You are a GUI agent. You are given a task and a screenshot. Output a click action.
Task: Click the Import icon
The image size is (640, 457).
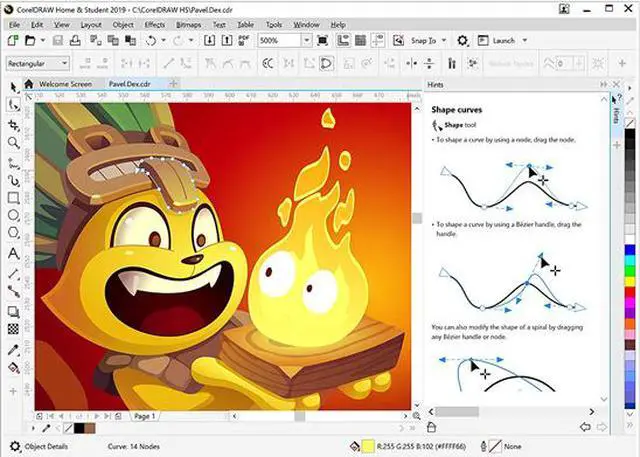209,40
